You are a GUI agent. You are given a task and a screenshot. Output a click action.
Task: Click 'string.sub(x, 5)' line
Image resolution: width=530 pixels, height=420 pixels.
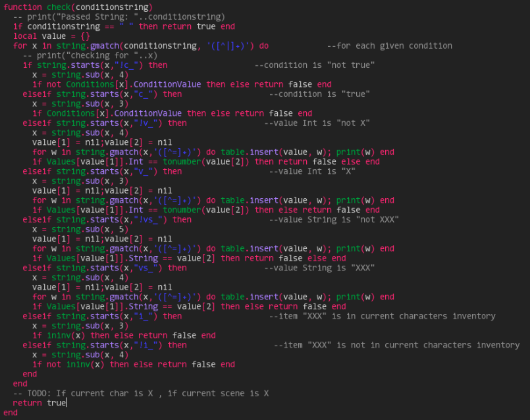pos(80,230)
